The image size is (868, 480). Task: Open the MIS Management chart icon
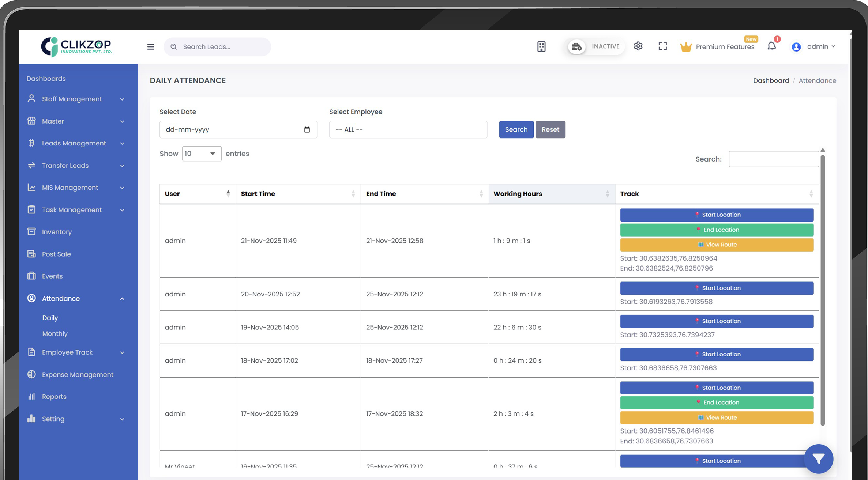tap(31, 187)
